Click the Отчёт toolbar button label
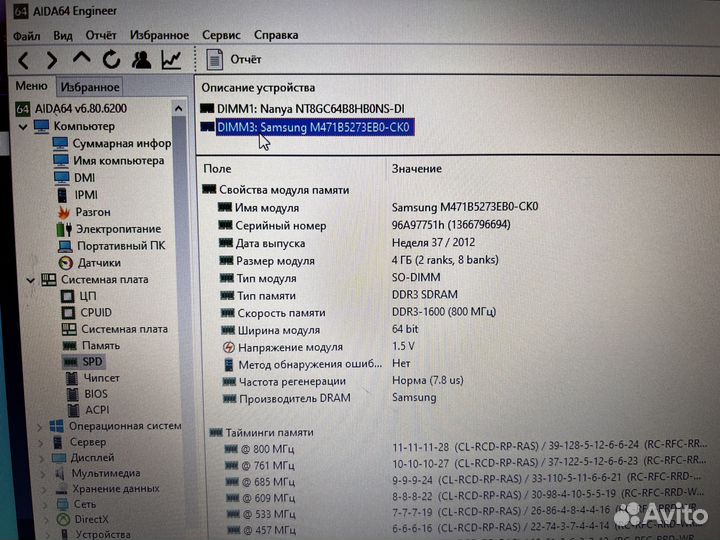 [x=246, y=59]
